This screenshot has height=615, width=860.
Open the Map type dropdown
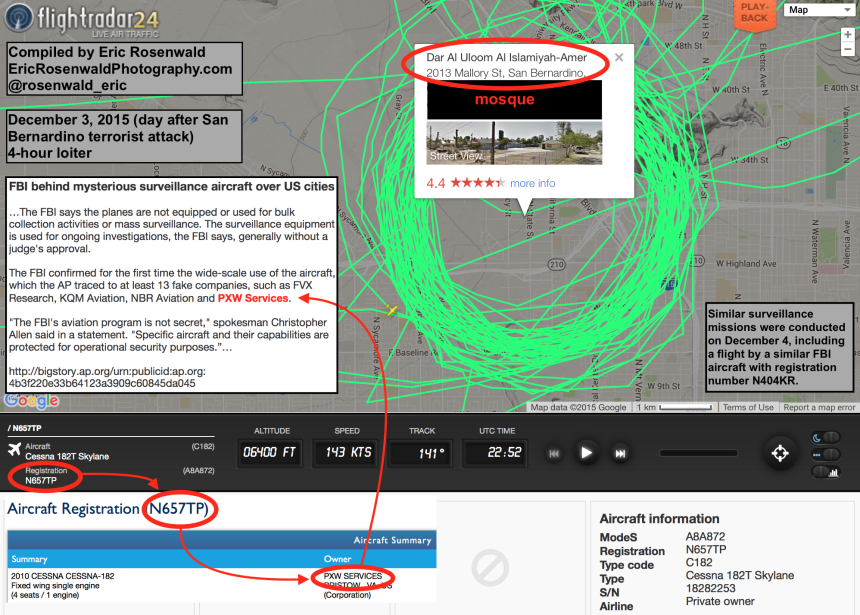[x=817, y=10]
